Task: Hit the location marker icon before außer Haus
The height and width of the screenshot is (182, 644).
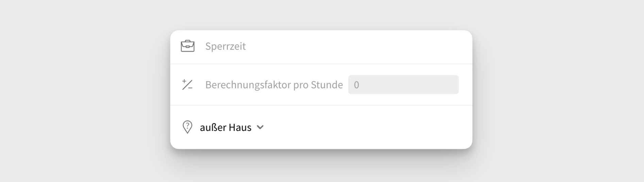Action: tap(187, 127)
